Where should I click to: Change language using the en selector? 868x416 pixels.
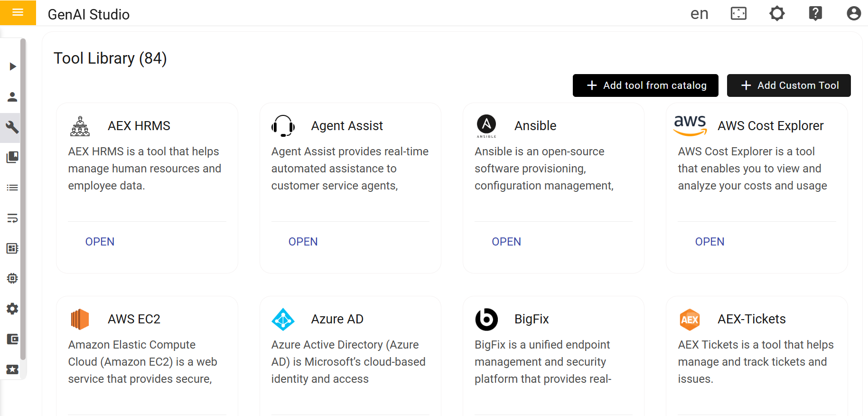699,13
